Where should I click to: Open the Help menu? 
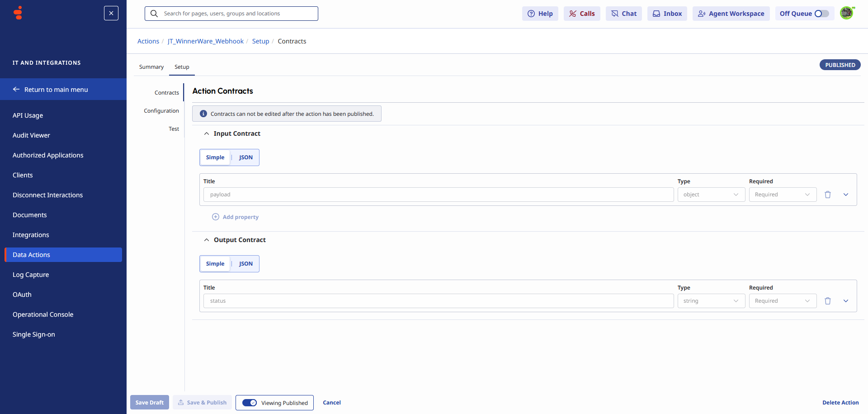click(540, 13)
